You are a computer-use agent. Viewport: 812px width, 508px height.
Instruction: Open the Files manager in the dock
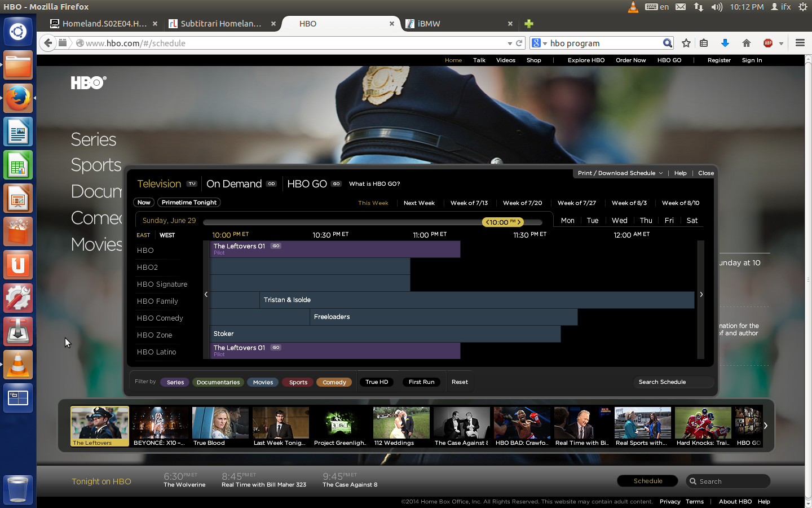18,65
